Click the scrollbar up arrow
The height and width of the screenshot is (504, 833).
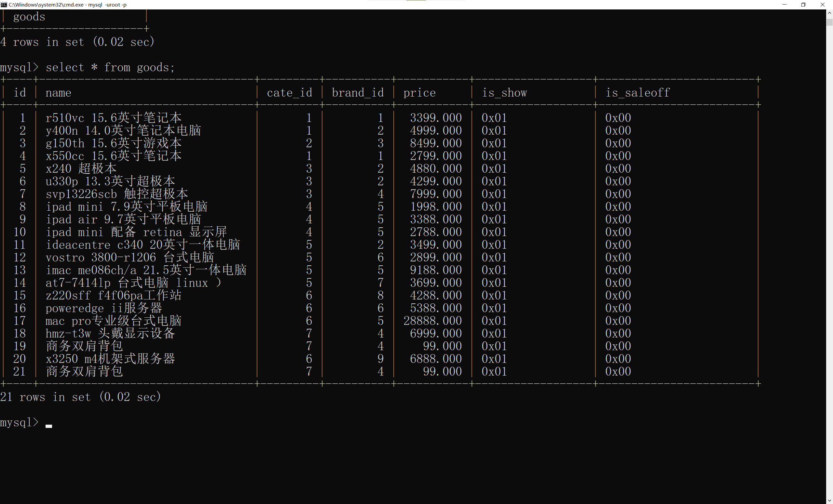point(829,13)
